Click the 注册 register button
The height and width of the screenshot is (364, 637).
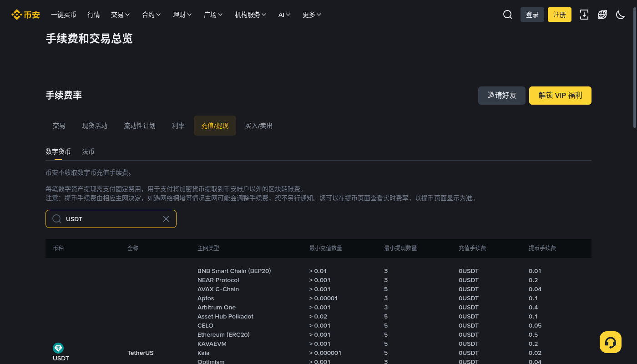(x=560, y=15)
